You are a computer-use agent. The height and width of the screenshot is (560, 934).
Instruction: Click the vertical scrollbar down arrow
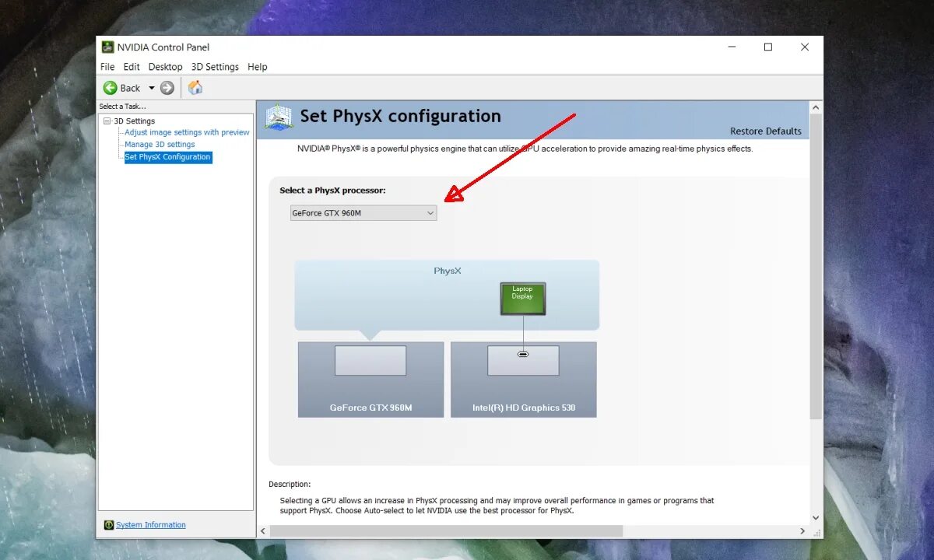(x=816, y=518)
